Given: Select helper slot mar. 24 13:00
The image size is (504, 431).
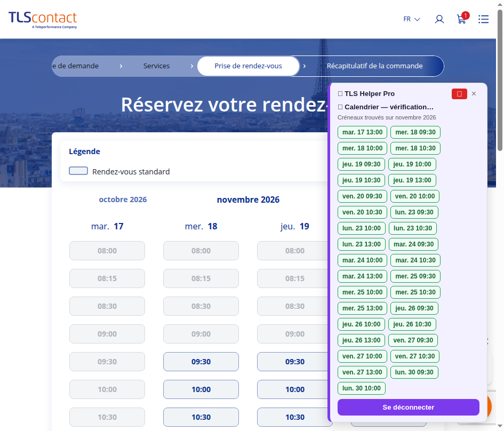Looking at the screenshot, I should [x=362, y=276].
